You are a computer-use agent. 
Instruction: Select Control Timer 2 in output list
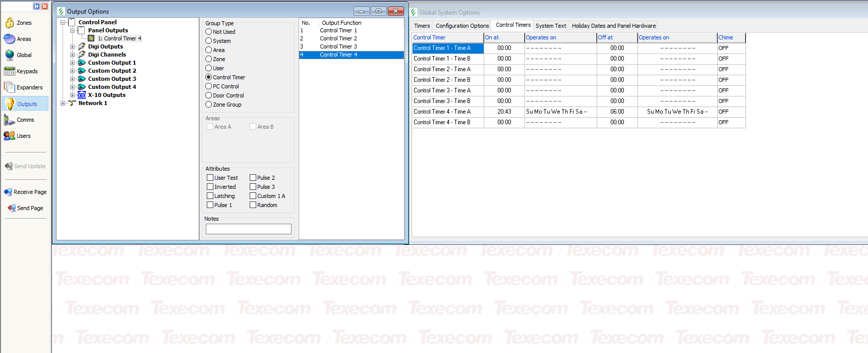[338, 38]
